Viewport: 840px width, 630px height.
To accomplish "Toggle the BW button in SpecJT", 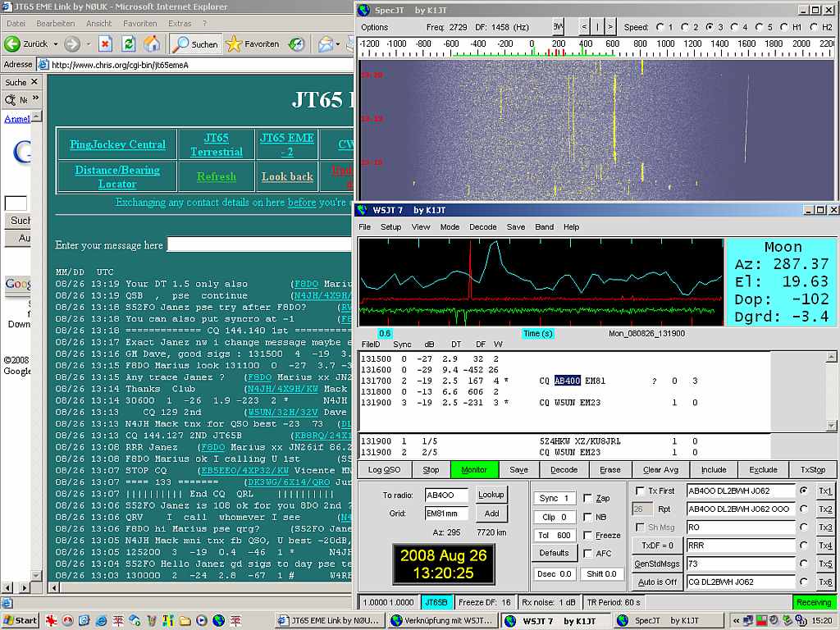I will coord(558,26).
